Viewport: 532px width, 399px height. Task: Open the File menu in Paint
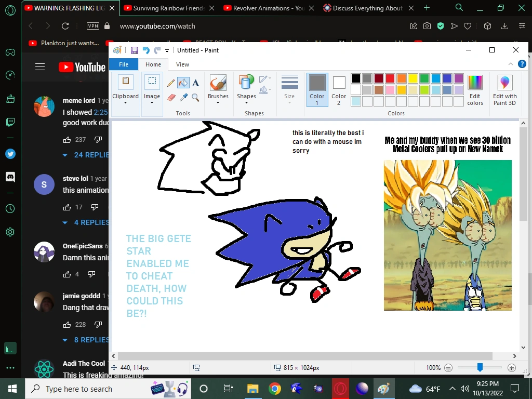pyautogui.click(x=124, y=64)
